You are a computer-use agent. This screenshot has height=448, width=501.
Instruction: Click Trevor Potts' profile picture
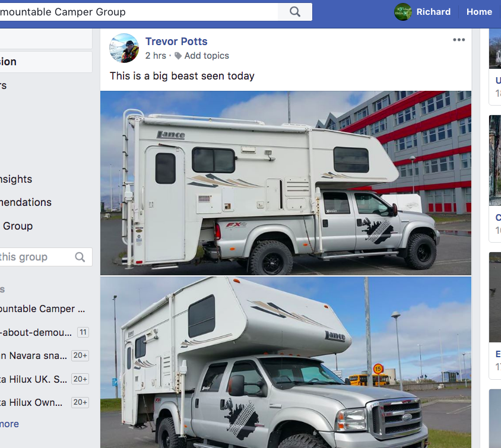pyautogui.click(x=124, y=48)
